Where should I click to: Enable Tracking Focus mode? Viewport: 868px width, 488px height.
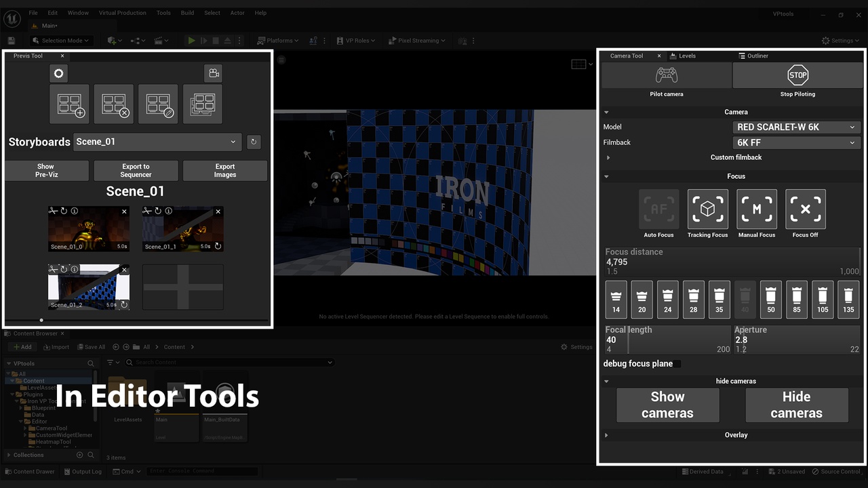coord(707,209)
